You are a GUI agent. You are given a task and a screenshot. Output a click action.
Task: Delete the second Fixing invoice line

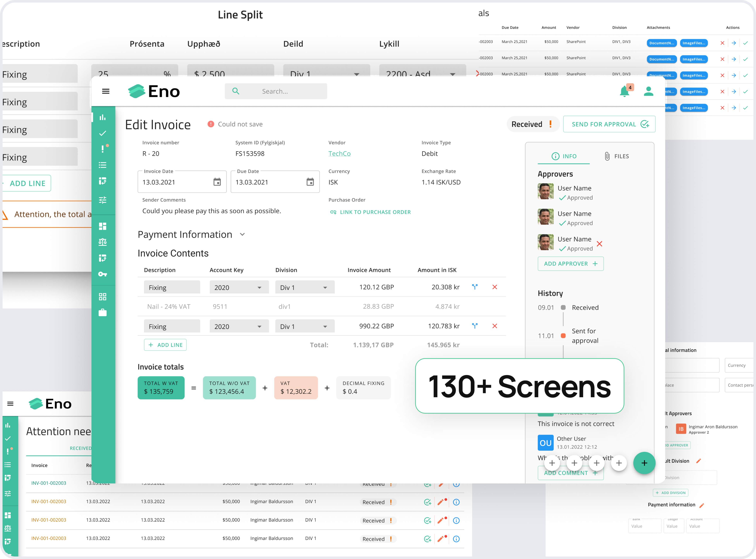click(495, 326)
